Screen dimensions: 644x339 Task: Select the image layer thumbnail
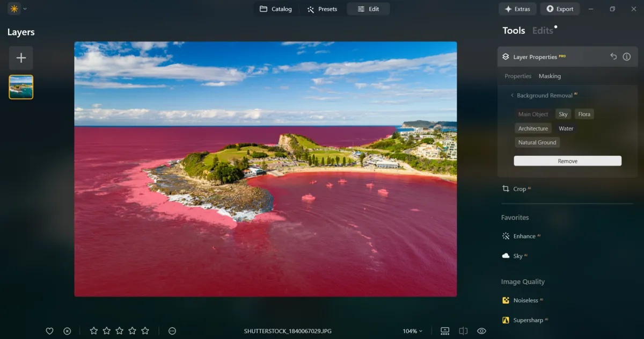[x=20, y=86]
